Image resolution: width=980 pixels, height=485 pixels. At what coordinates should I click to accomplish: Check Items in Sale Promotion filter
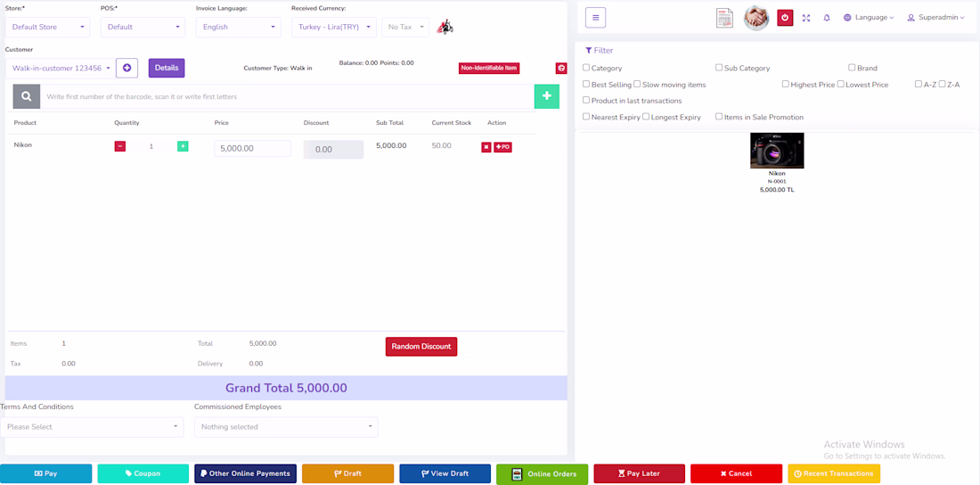click(x=719, y=117)
